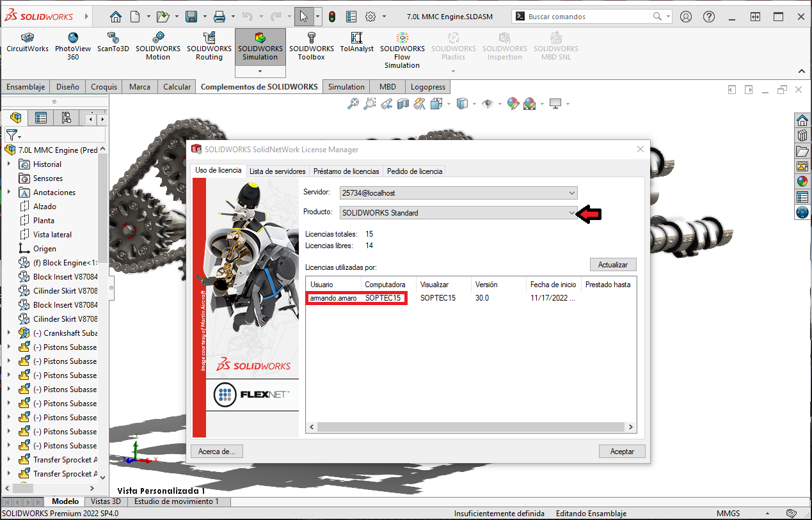Click the Zoom to Fit icon

[x=353, y=103]
